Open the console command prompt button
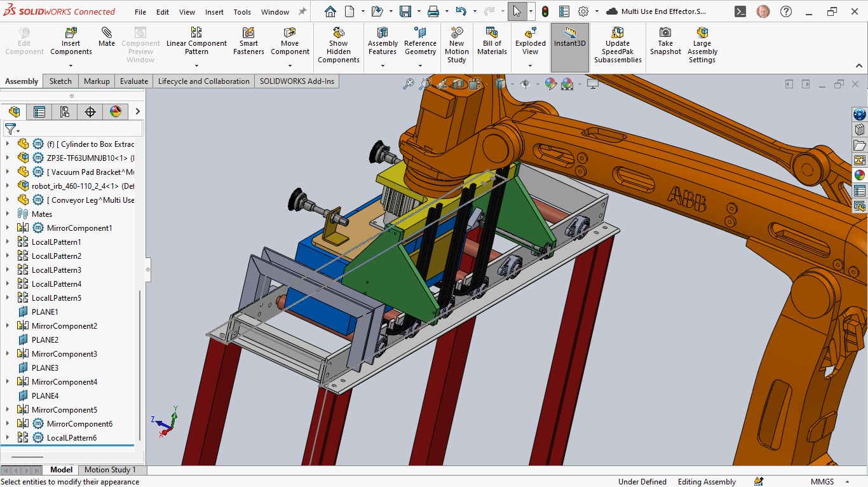The width and height of the screenshot is (868, 487). pos(740,11)
